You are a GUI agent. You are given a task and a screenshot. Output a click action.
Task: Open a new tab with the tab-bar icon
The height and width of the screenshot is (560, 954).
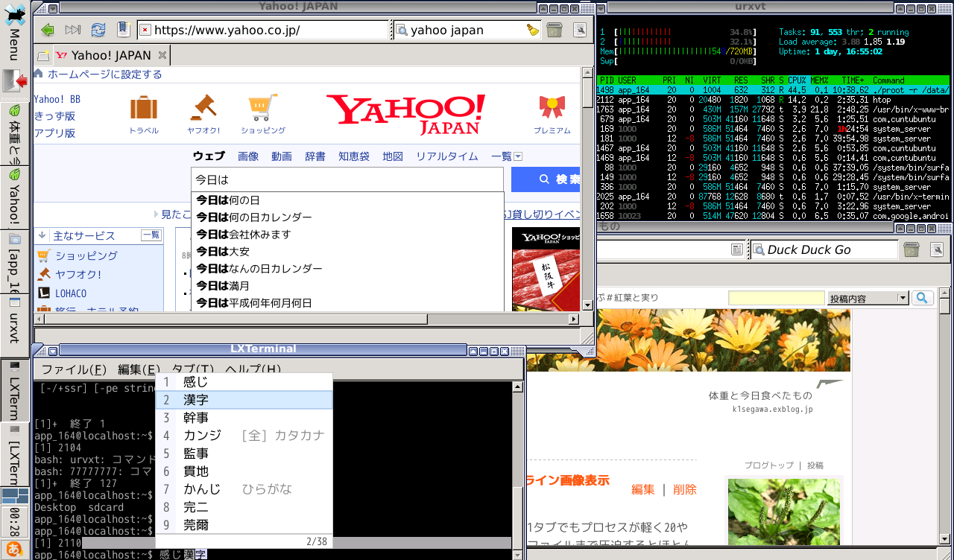pos(43,55)
